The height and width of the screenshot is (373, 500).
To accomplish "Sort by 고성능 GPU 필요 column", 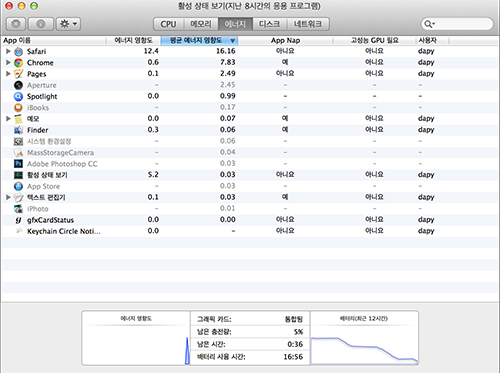I will coord(375,40).
